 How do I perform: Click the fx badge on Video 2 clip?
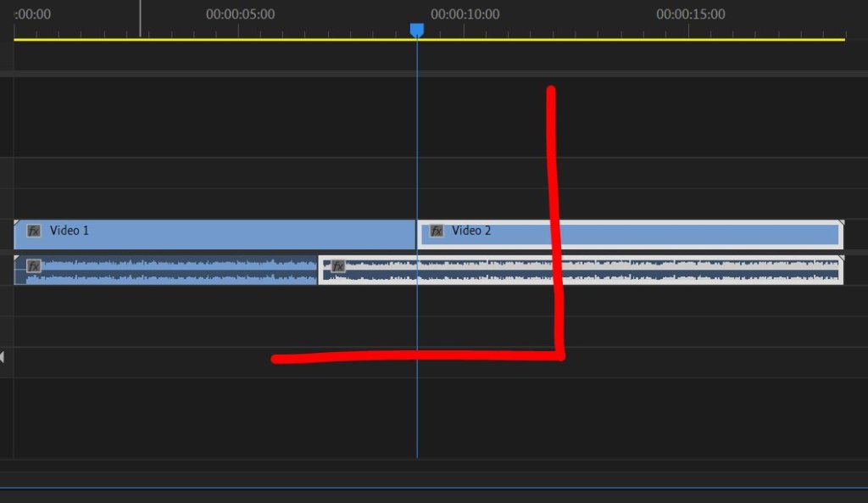(x=437, y=231)
